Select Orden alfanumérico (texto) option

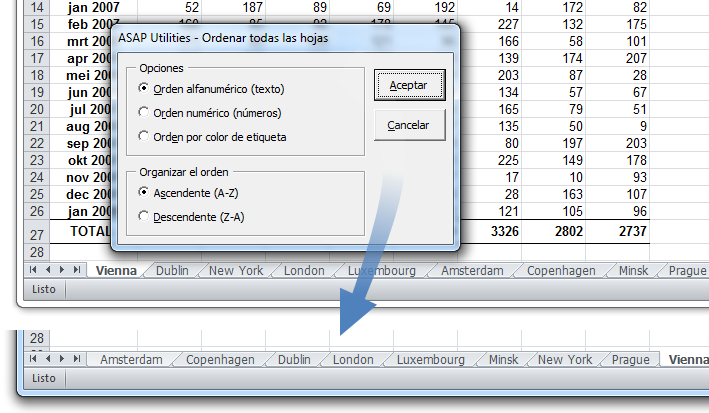point(211,89)
